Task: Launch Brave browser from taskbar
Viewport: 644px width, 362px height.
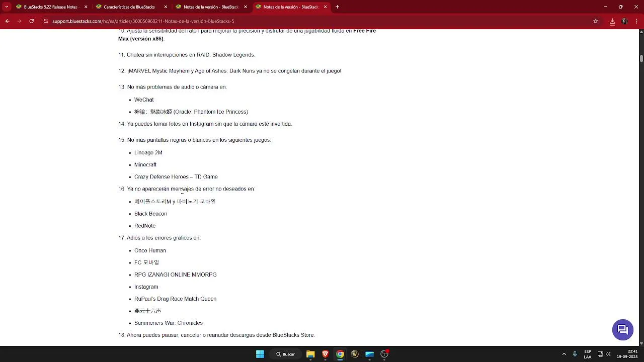Action: (x=326, y=354)
